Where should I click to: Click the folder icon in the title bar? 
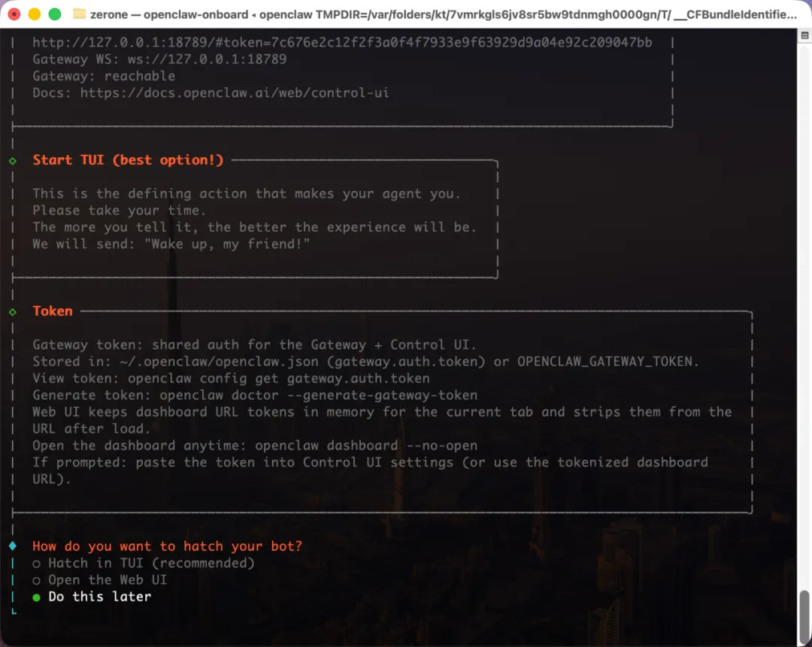pyautogui.click(x=79, y=14)
